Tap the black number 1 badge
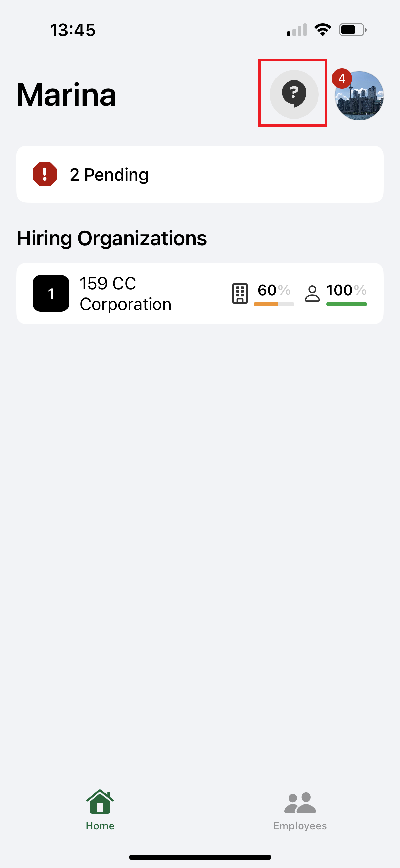Screen dimensions: 400x868 pyautogui.click(x=51, y=293)
